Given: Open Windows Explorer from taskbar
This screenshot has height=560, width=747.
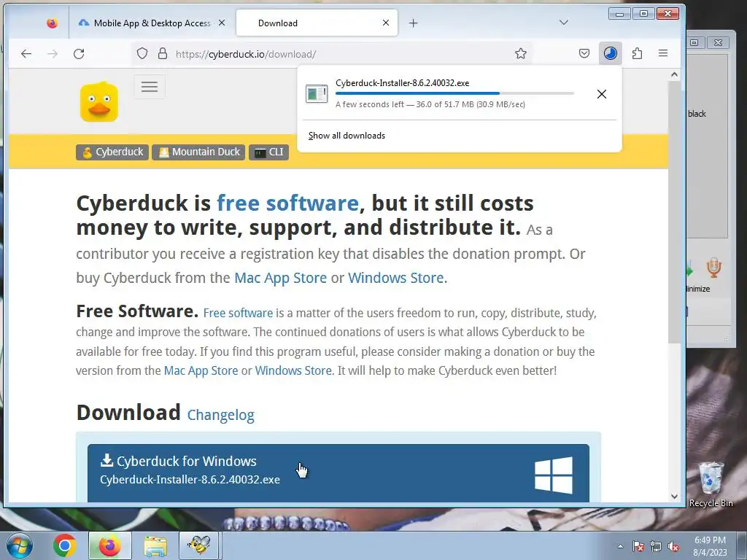Looking at the screenshot, I should click(155, 545).
